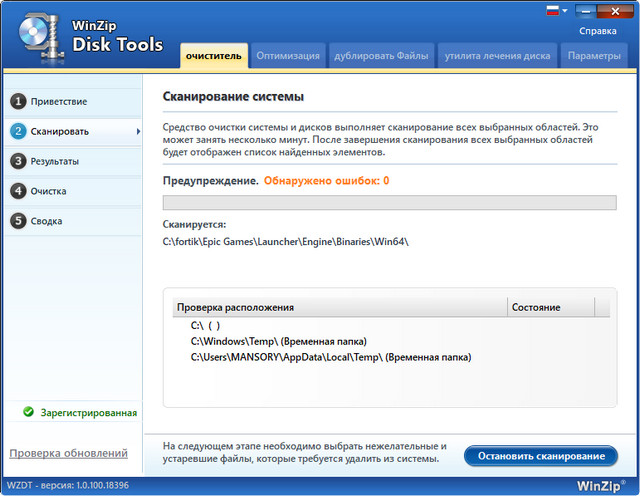This screenshot has height=496, width=640.
Task: Select the C:\Windows\Temp\ row in the list
Action: point(279,341)
